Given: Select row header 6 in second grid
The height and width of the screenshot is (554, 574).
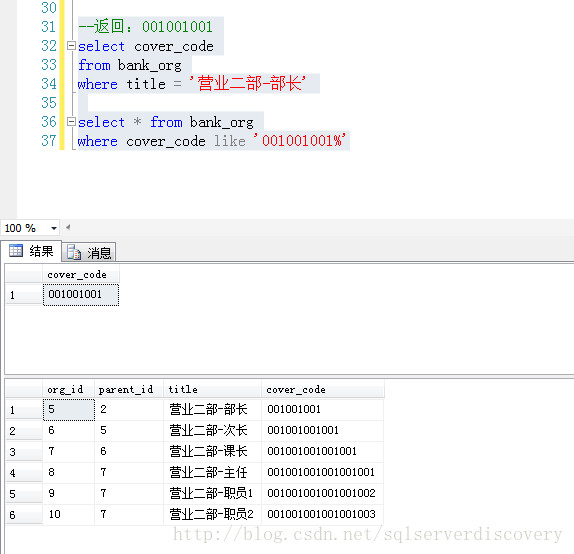Looking at the screenshot, I should point(24,515).
